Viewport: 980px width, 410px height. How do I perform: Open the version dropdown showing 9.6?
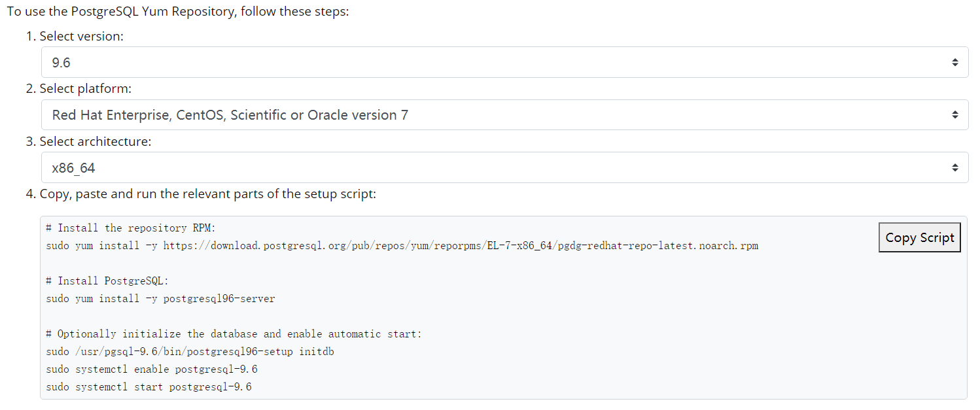click(504, 62)
